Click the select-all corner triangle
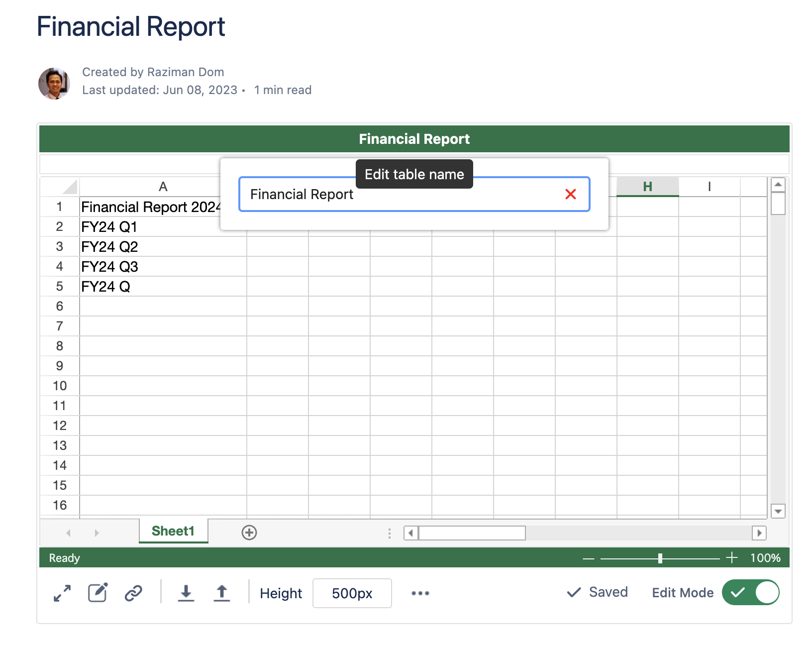 pyautogui.click(x=69, y=187)
